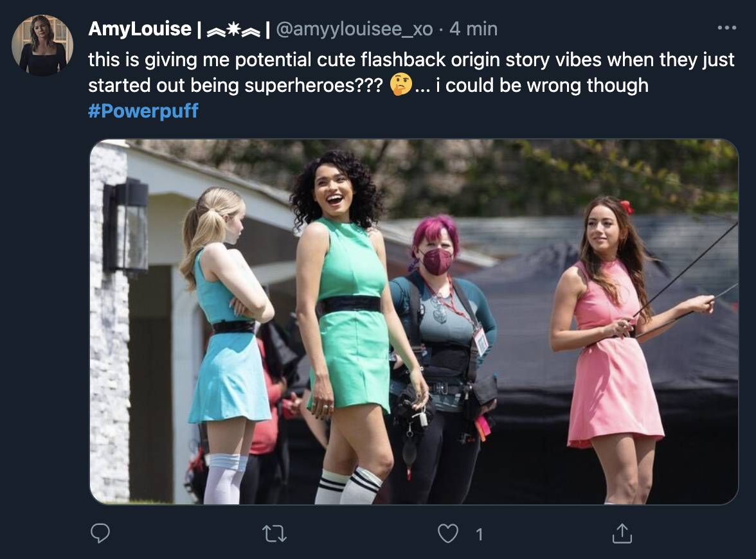Retweet the Powerpuff tweet
Viewport: 756px width, 559px height.
(x=274, y=533)
